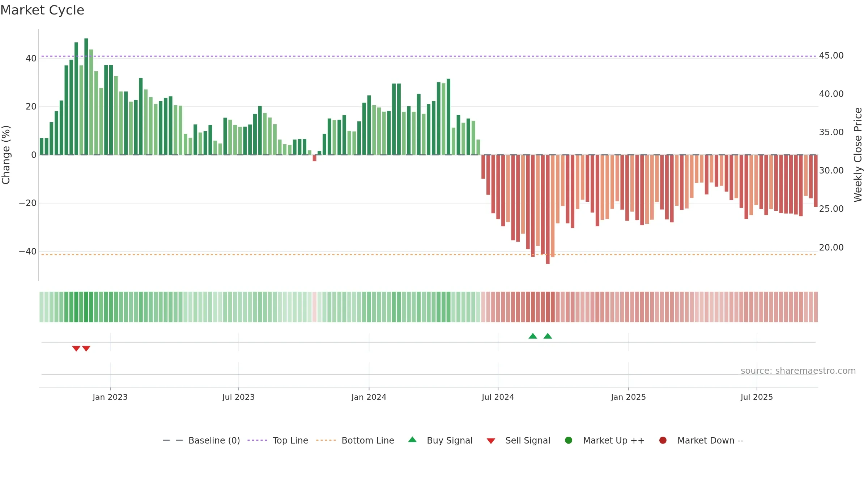Click the Market Up ++ legend entry
Screen dimensions: 868x488
604,440
